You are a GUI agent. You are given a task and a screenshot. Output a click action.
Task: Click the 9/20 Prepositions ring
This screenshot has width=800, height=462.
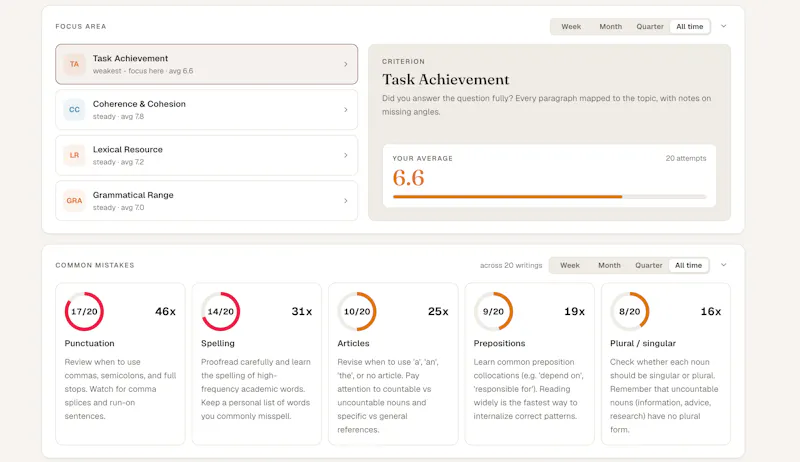(493, 311)
